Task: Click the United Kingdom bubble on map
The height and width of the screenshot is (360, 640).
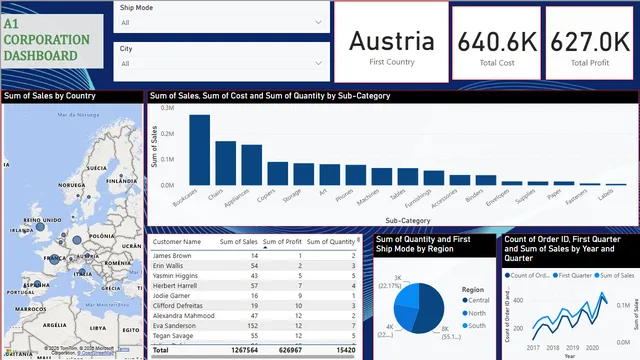Action: click(40, 227)
